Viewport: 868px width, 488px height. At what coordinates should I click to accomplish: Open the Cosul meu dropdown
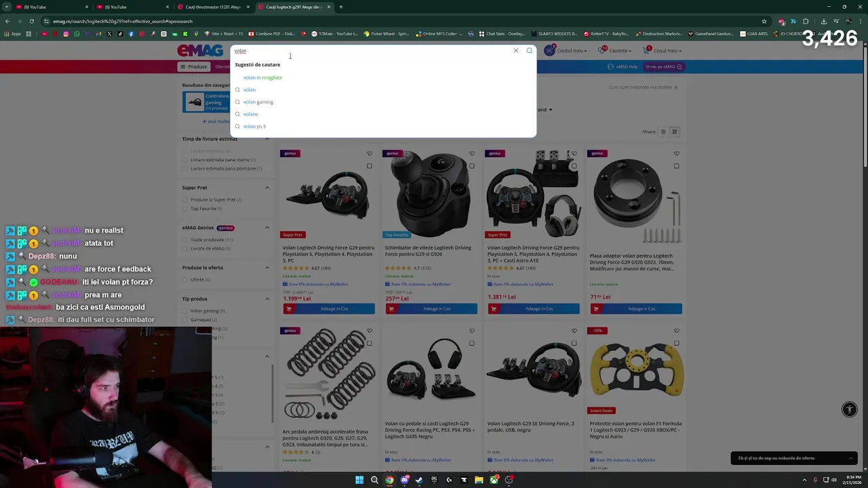668,51
